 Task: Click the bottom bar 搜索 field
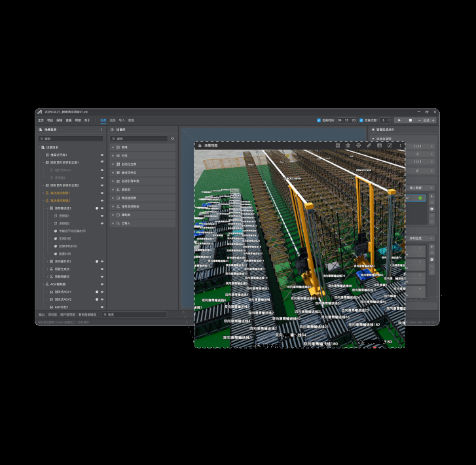[x=134, y=314]
